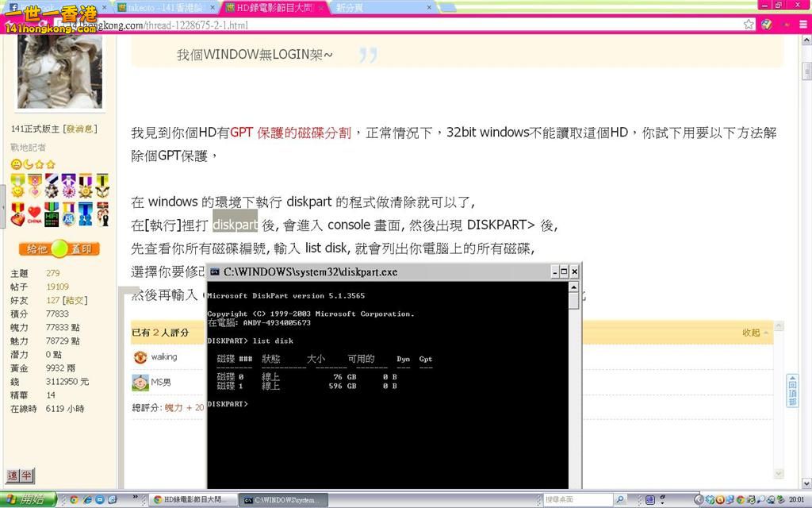Image resolution: width=812 pixels, height=508 pixels.
Task: Toggle the 速 button at bottom left
Action: click(13, 475)
